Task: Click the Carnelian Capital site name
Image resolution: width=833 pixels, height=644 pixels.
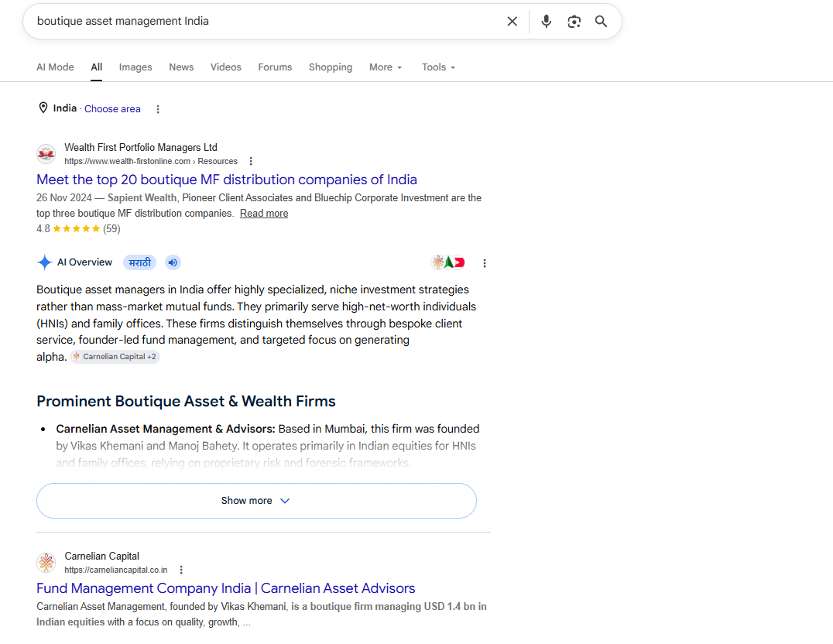Action: click(102, 556)
